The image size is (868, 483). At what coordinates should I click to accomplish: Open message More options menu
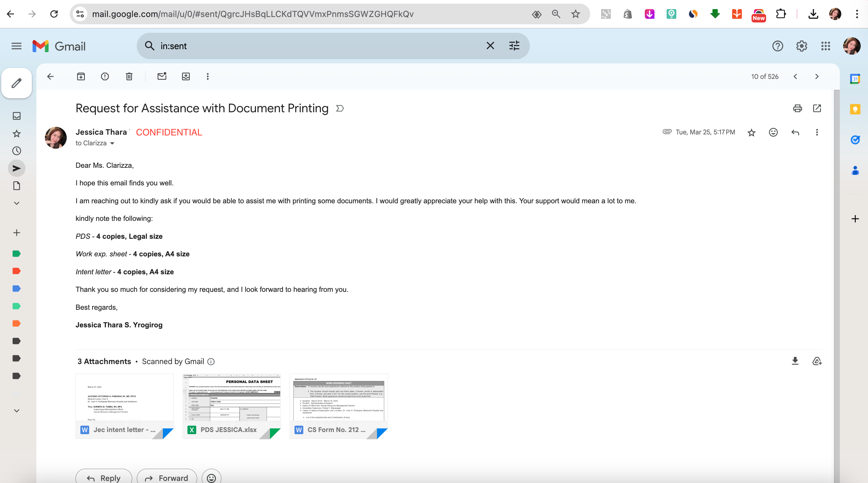pos(817,133)
